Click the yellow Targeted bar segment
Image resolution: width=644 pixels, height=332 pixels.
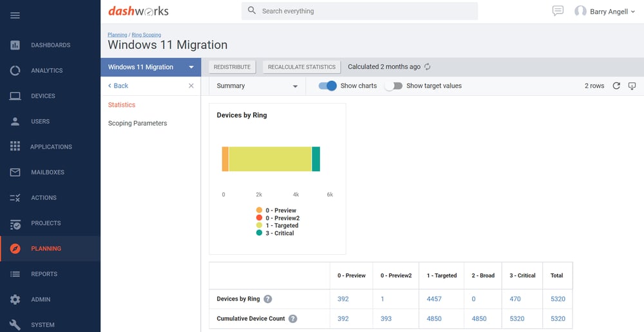pos(270,159)
